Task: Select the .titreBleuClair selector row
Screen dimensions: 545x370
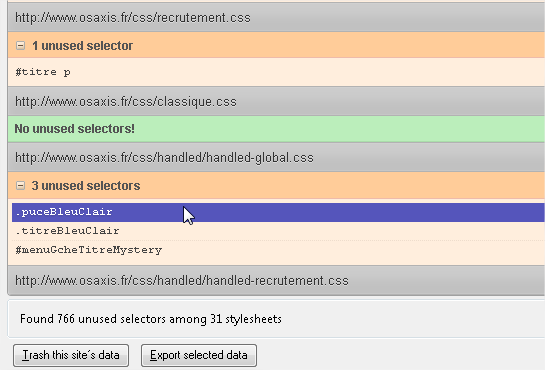Action: [x=278, y=231]
